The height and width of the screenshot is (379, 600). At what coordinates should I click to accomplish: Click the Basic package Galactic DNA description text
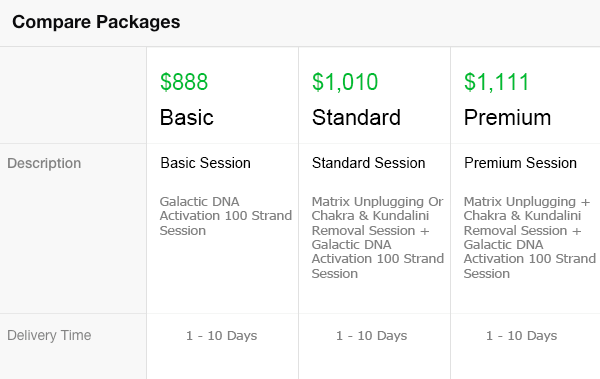(x=226, y=216)
